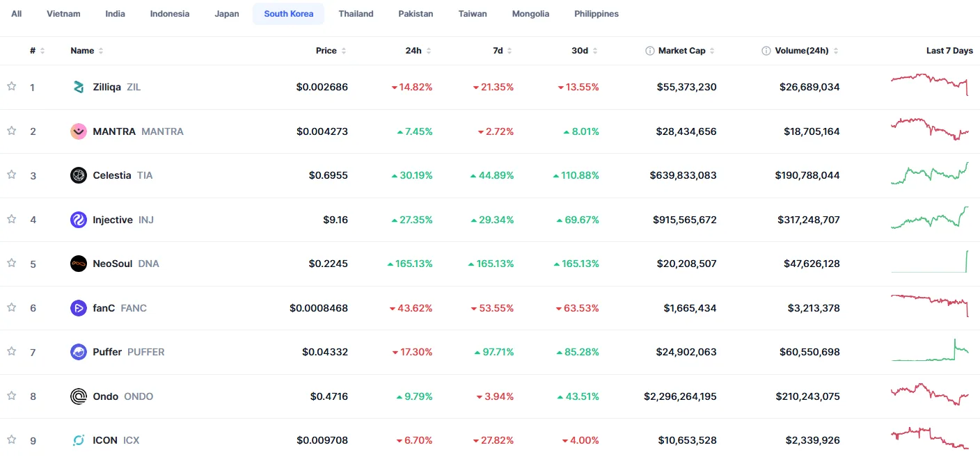Star Injective to add to watchlist
Image resolution: width=980 pixels, height=459 pixels.
point(11,219)
